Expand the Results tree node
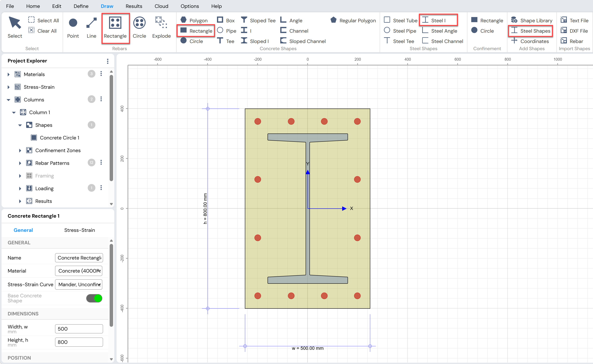Screen dimensions: 593x364 click(20, 201)
